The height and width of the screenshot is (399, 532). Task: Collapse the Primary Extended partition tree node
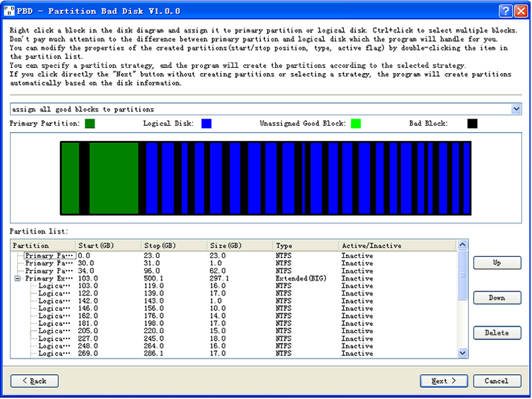[x=17, y=279]
